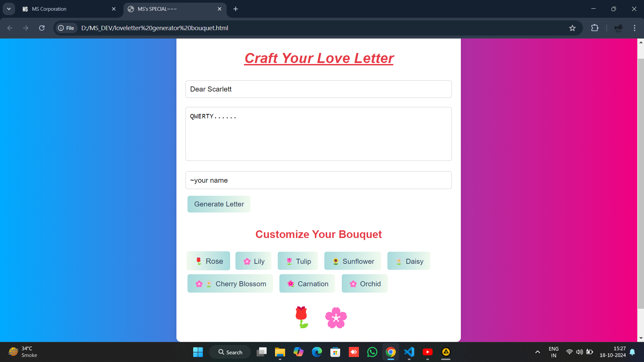Bookmark this page with the star icon
Image resolution: width=644 pixels, height=362 pixels.
coord(572,28)
